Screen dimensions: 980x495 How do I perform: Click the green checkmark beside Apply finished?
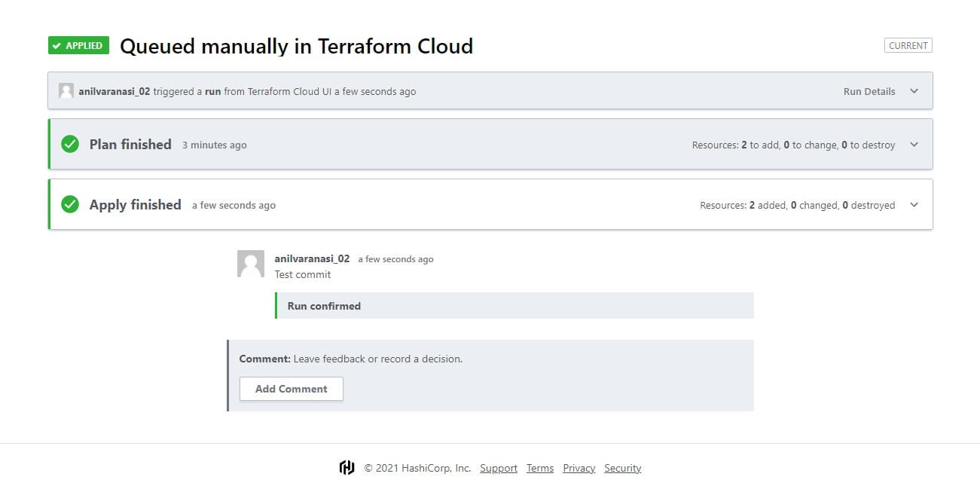coord(69,203)
